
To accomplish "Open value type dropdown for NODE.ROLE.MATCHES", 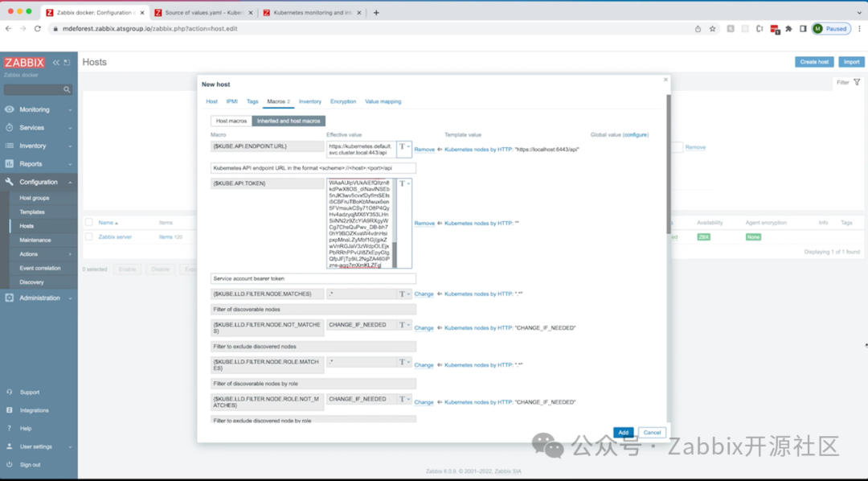I will (x=404, y=362).
